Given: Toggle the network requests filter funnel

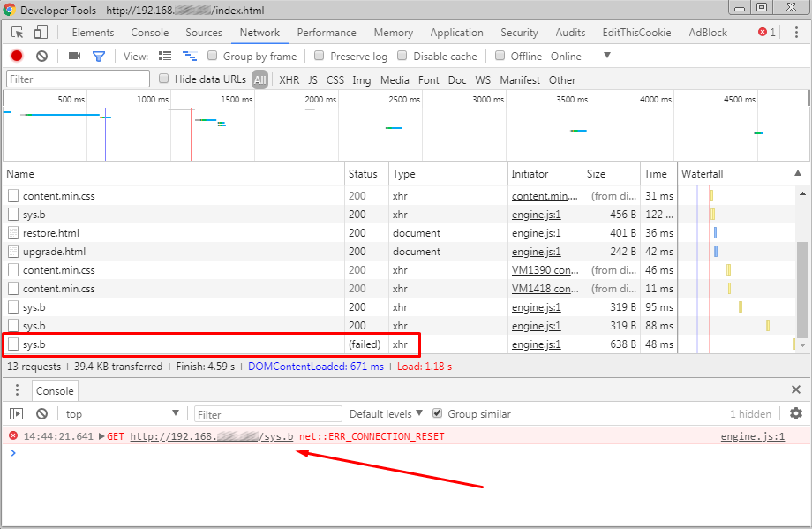Looking at the screenshot, I should point(99,56).
